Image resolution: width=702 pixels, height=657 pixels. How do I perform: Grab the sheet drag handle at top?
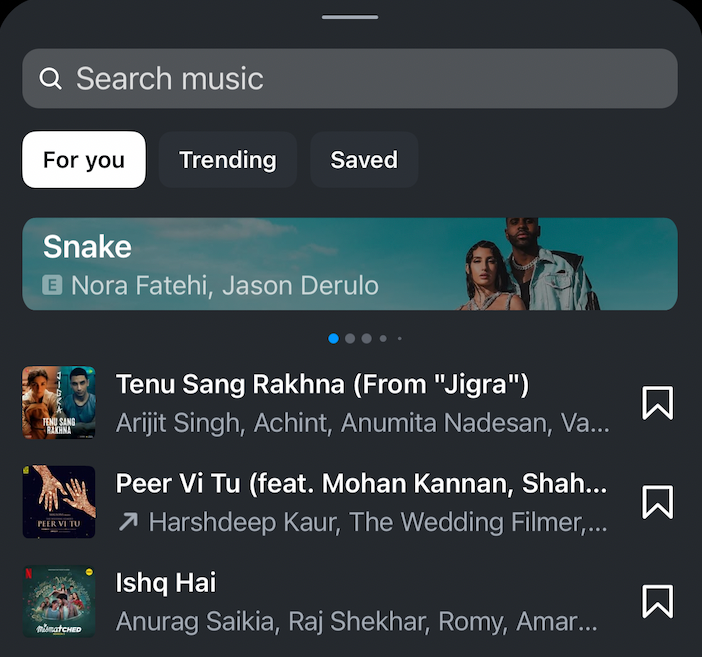pyautogui.click(x=350, y=17)
